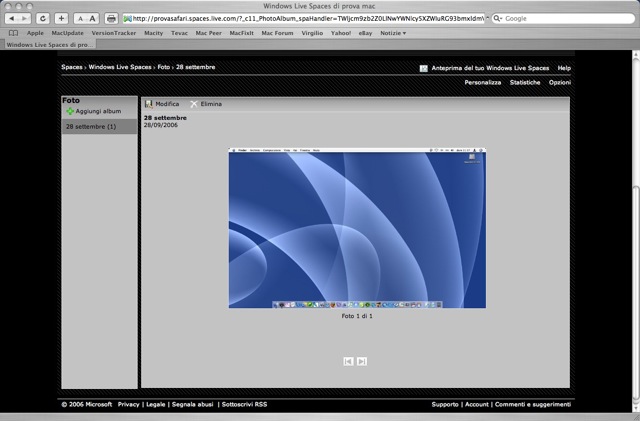
Task: Click the green plus Aggiungi album icon
Action: point(70,111)
